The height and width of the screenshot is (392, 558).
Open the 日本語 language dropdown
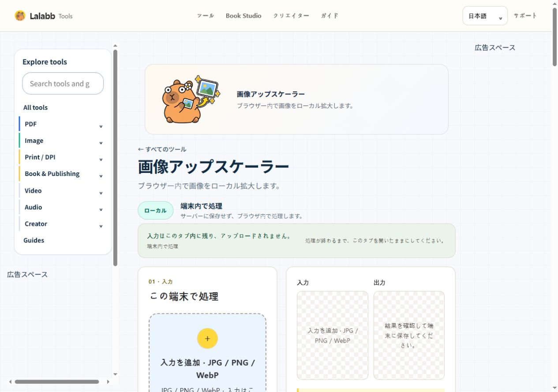click(x=485, y=16)
